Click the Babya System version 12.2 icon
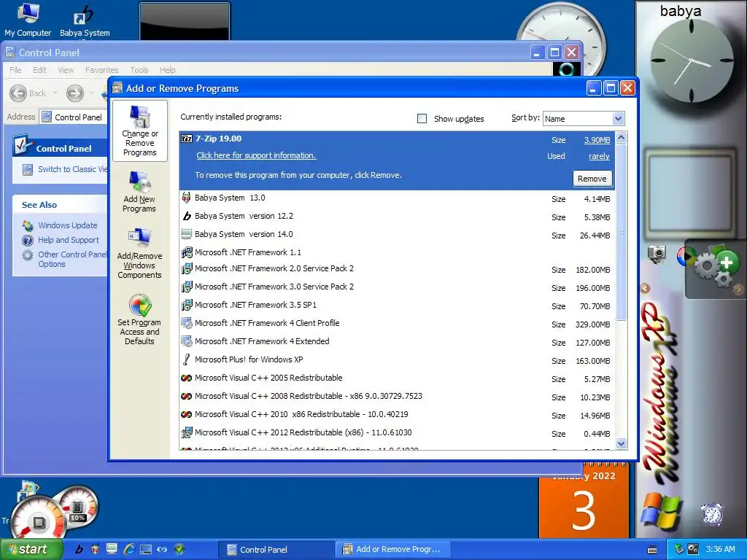 click(x=187, y=216)
